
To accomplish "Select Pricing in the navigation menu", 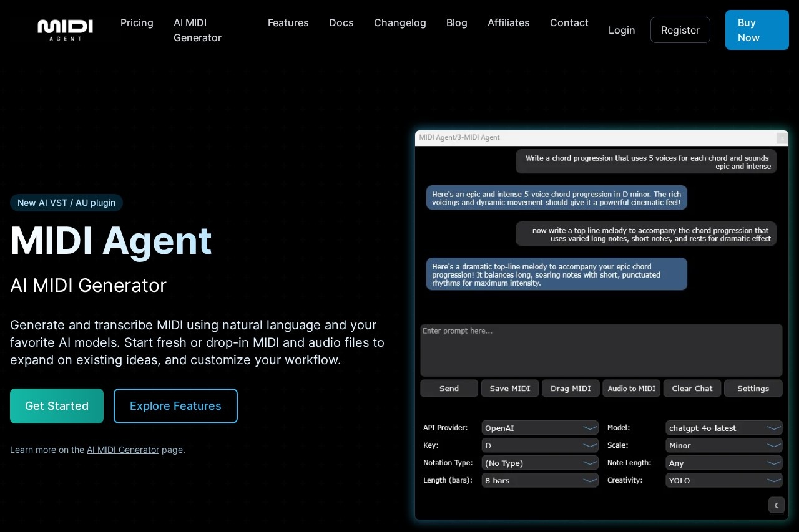I will tap(137, 22).
